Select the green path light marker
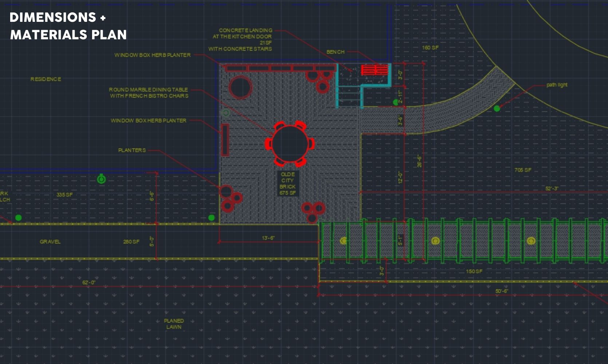This screenshot has height=364, width=608. click(x=497, y=108)
